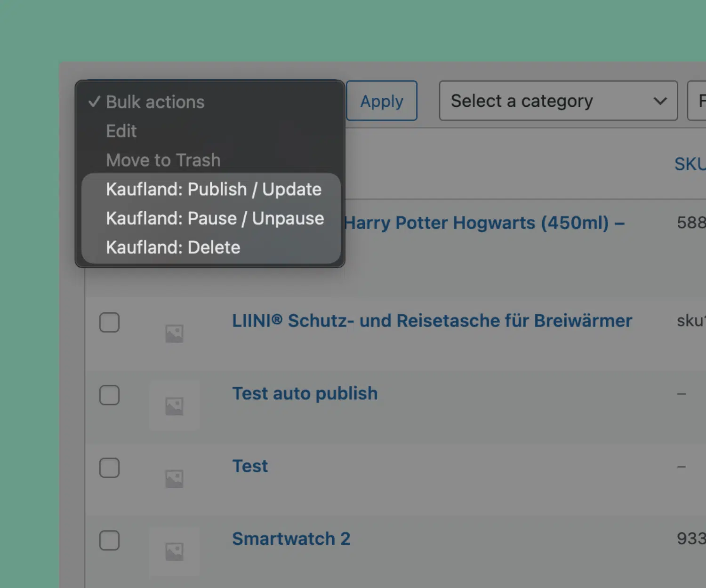Screen dimensions: 706x588
Task: Open the Test auto publish product
Action: [305, 394]
